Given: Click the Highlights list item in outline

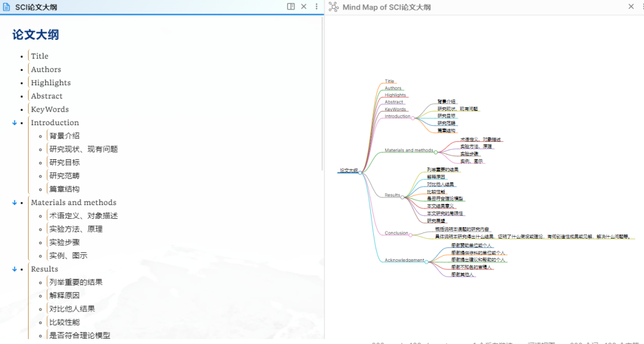Looking at the screenshot, I should (51, 83).
